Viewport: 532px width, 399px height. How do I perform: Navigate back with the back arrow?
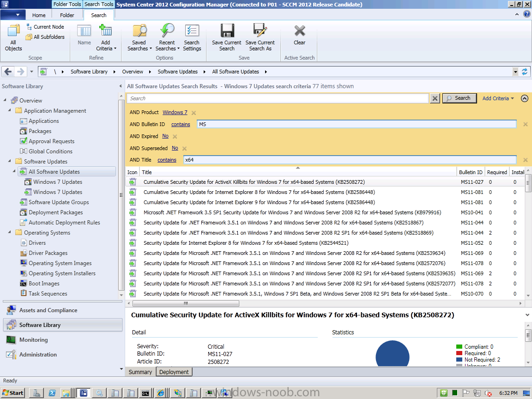click(8, 72)
